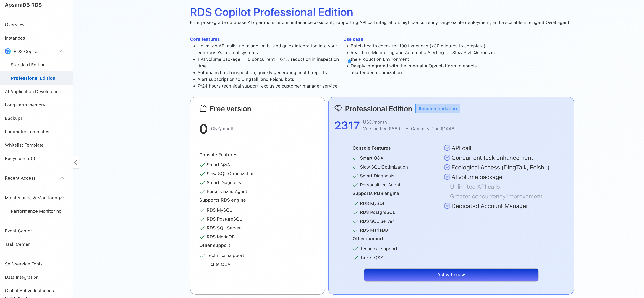Image resolution: width=644 pixels, height=298 pixels.
Task: Click the check-circle icon for Ecological Access
Action: click(x=447, y=167)
